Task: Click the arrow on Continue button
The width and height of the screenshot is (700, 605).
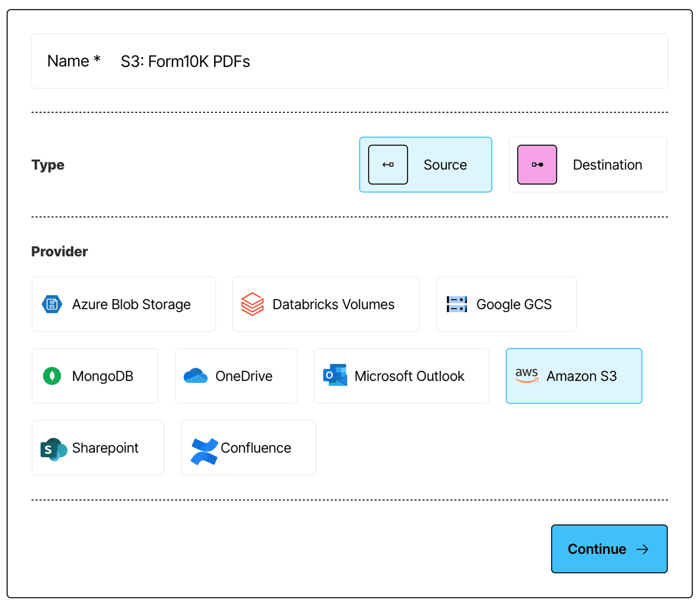Action: [x=642, y=549]
